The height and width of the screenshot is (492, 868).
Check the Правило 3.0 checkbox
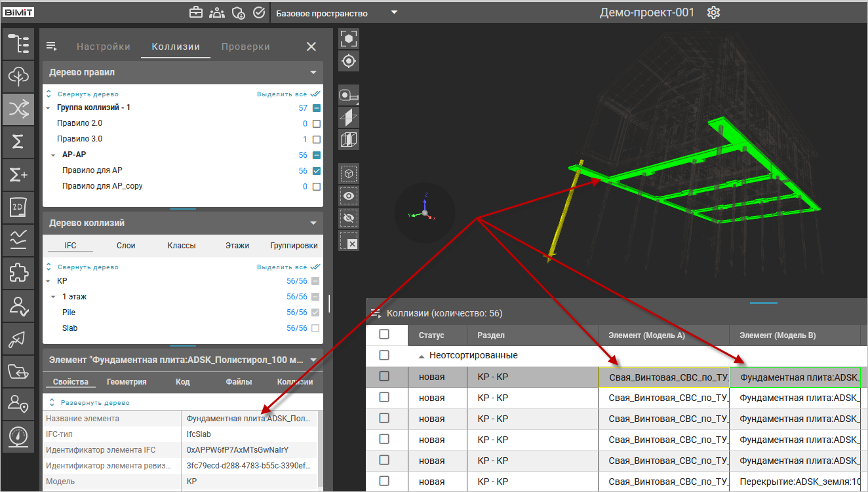[x=317, y=140]
